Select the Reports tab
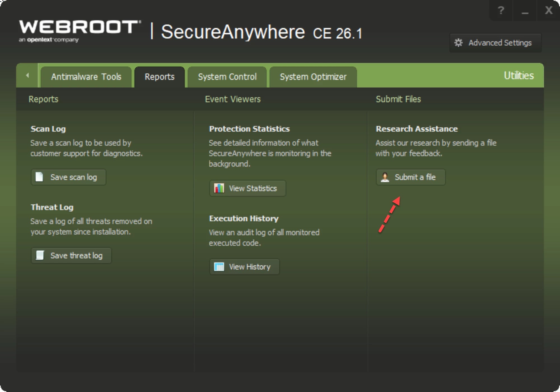The width and height of the screenshot is (560, 392). pyautogui.click(x=159, y=77)
